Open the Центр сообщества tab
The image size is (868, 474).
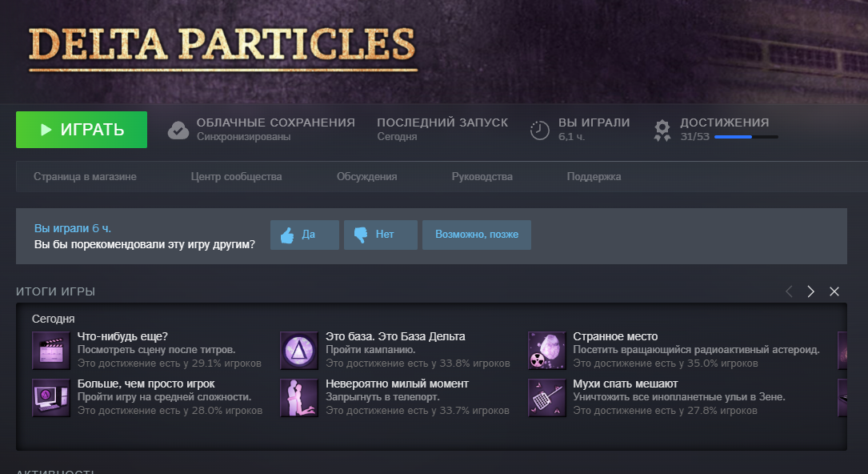click(236, 177)
